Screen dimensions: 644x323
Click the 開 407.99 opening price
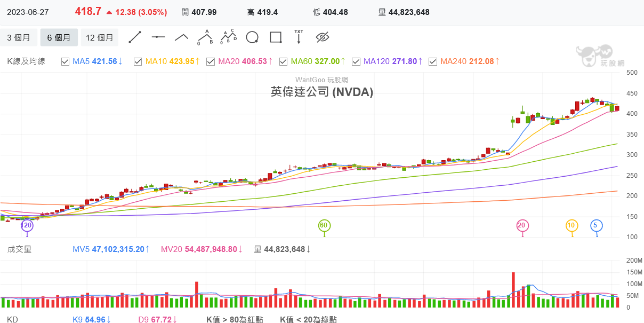point(199,12)
